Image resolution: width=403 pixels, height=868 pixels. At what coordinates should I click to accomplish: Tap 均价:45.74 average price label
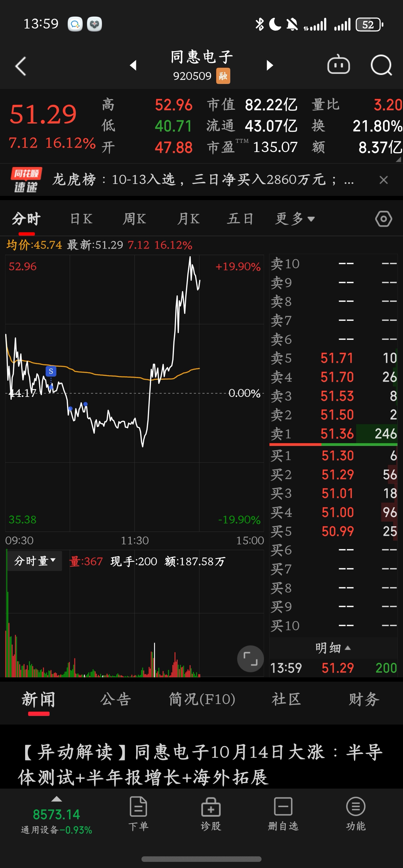point(34,245)
